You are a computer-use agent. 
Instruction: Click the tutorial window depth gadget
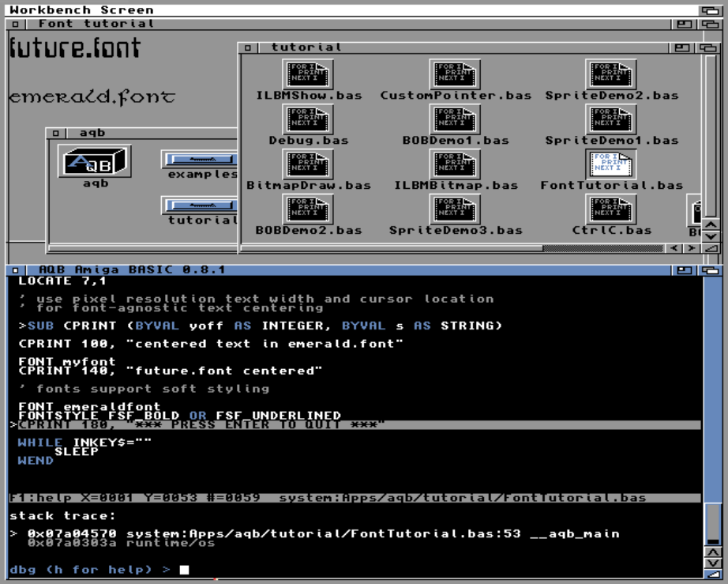point(708,47)
